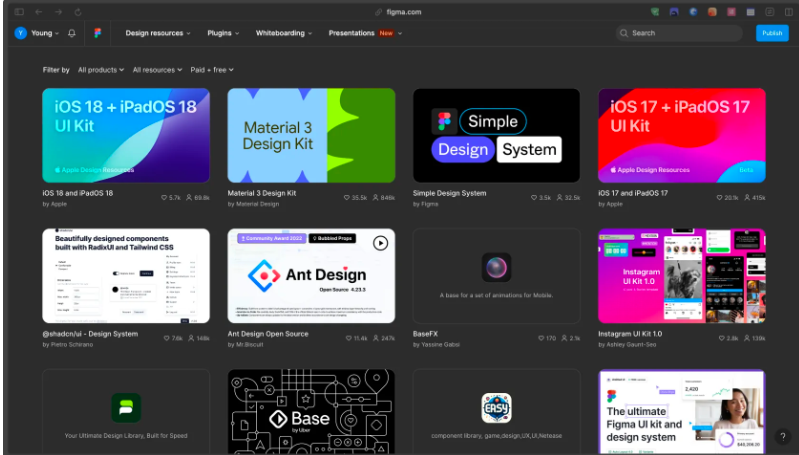The height and width of the screenshot is (455, 799).
Task: Click the Filter by label
Action: point(56,70)
